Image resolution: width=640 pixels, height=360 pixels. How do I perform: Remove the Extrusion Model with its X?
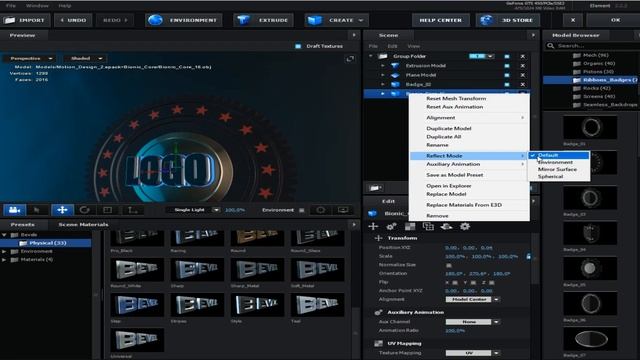pos(522,66)
